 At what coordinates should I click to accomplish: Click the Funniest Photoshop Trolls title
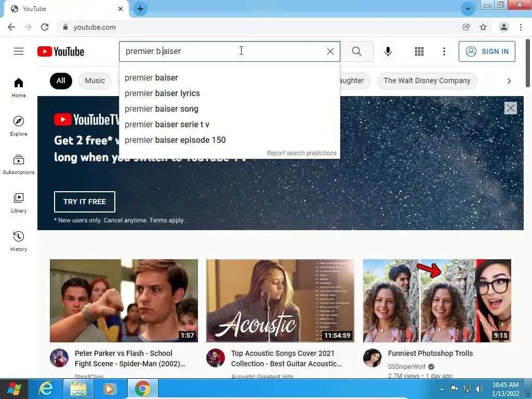pyautogui.click(x=430, y=353)
